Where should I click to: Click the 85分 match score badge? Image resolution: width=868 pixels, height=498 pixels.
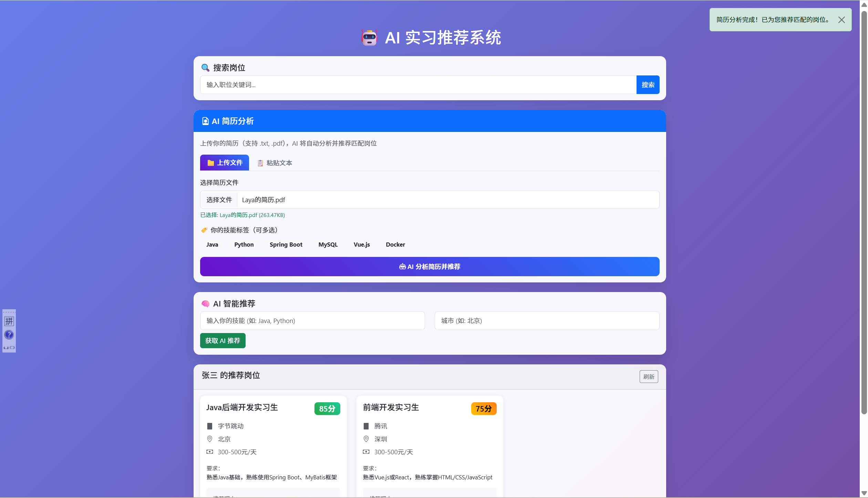(x=327, y=409)
